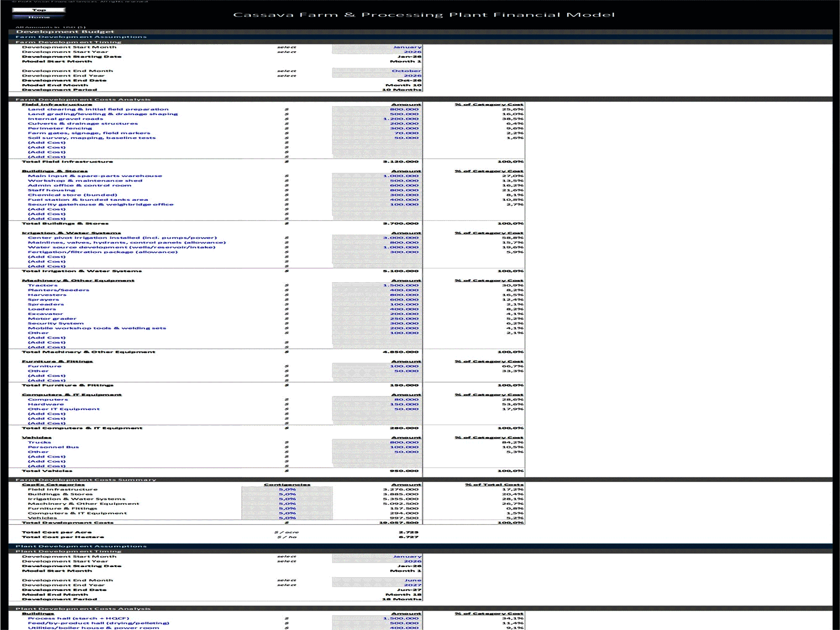This screenshot has height=630, width=840.
Task: Select the Perimeter fencing amount cell
Action: [377, 128]
